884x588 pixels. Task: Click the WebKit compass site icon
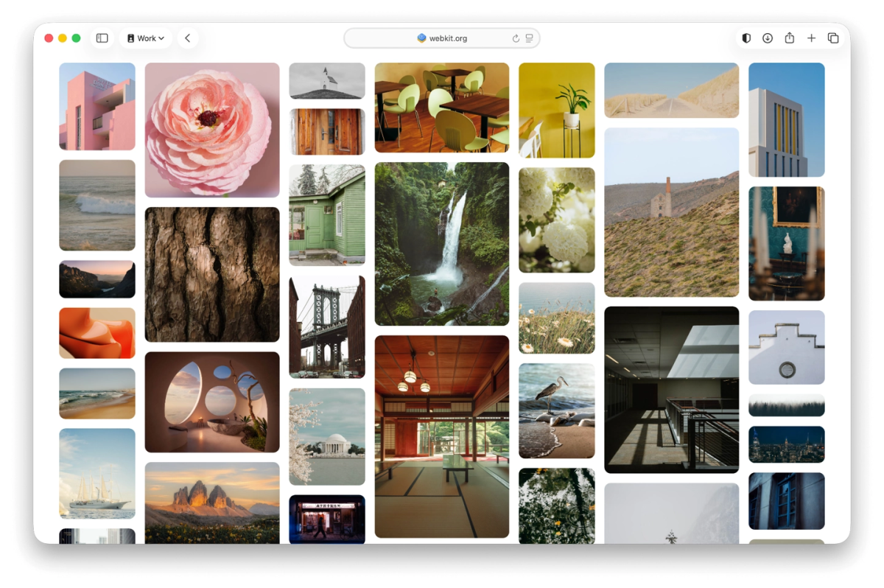(x=421, y=38)
